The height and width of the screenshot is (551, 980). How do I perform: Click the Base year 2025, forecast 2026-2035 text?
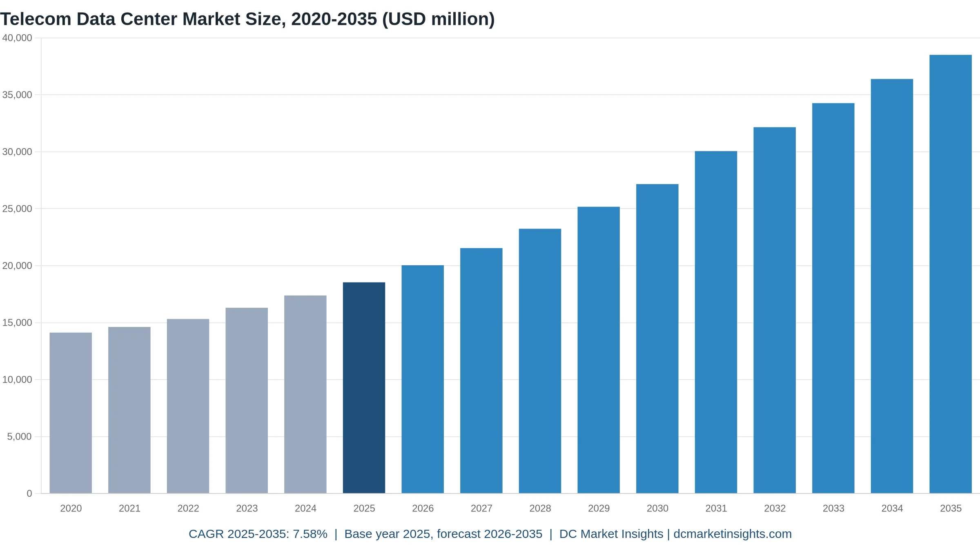point(443,534)
